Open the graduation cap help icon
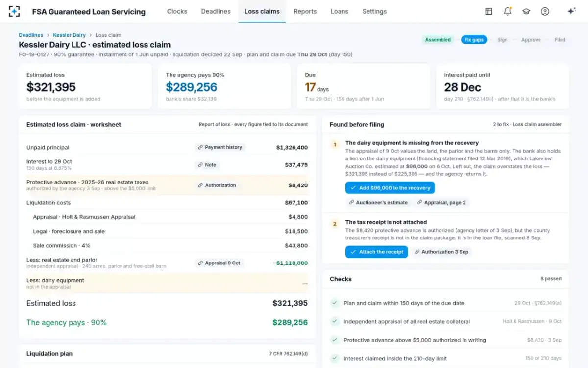 tap(526, 11)
